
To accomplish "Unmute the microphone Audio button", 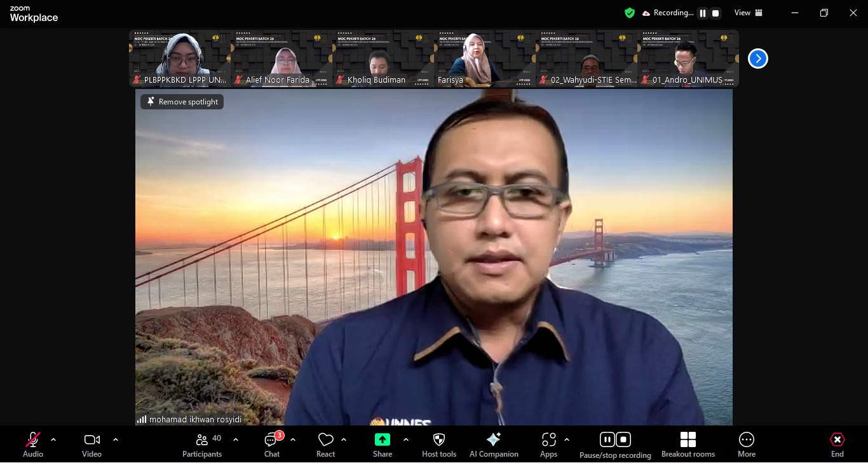I will pos(33,445).
